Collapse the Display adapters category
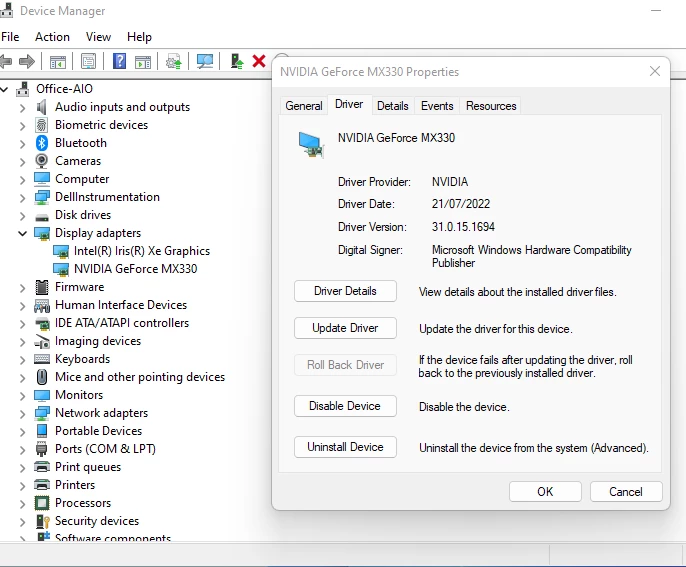Image resolution: width=686 pixels, height=567 pixels. (22, 234)
